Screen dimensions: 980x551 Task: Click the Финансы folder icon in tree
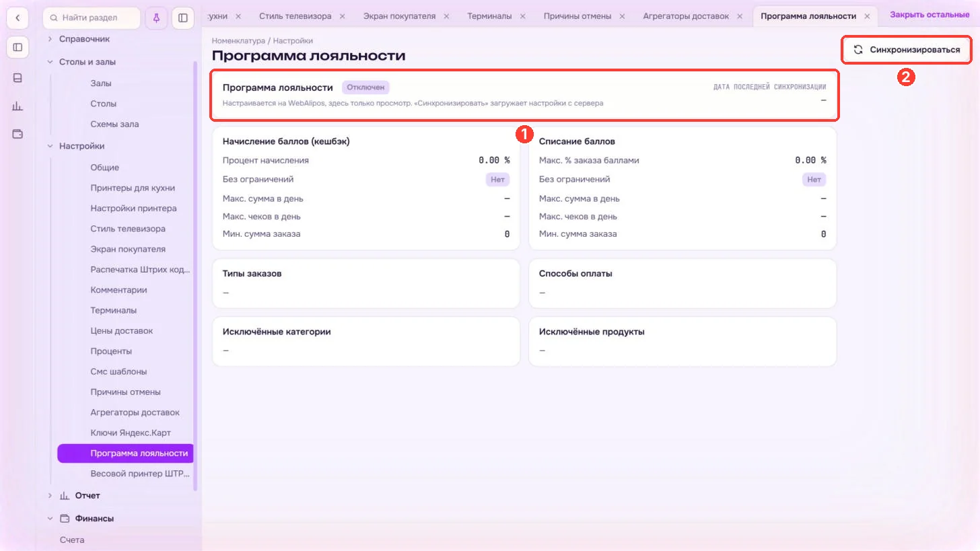(x=65, y=519)
